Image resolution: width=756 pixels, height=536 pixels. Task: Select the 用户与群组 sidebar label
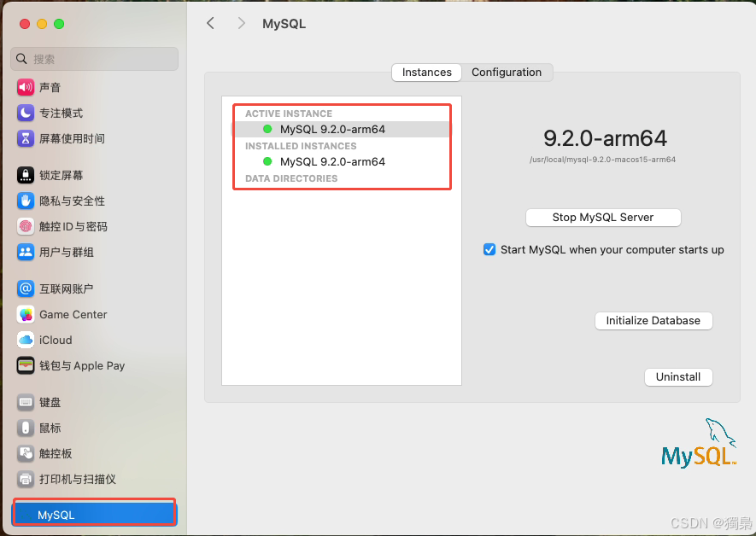[67, 252]
